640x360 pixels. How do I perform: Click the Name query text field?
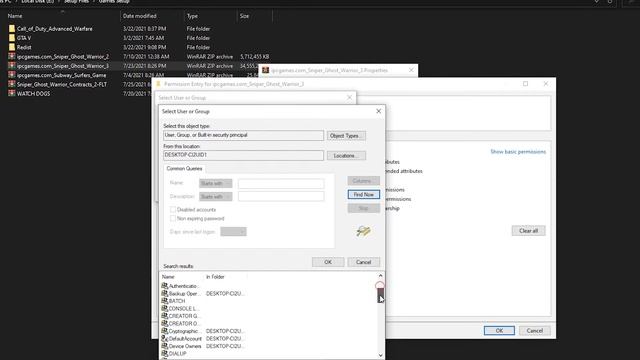[281, 183]
